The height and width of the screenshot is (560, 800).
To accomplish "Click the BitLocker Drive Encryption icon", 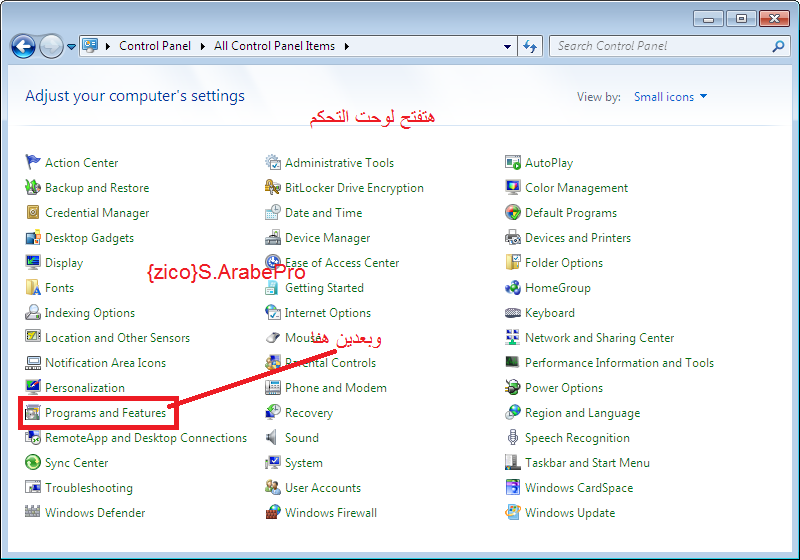I will click(x=273, y=187).
